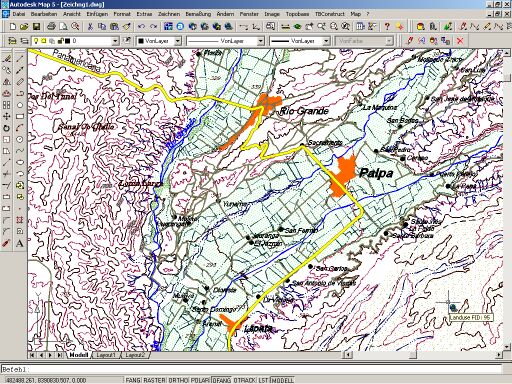Open the red help question mark
This screenshot has width=512, height=384.
click(387, 26)
